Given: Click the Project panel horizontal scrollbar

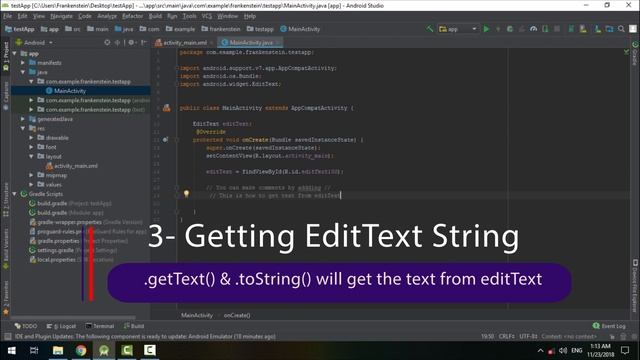Looking at the screenshot, I should (x=73, y=317).
